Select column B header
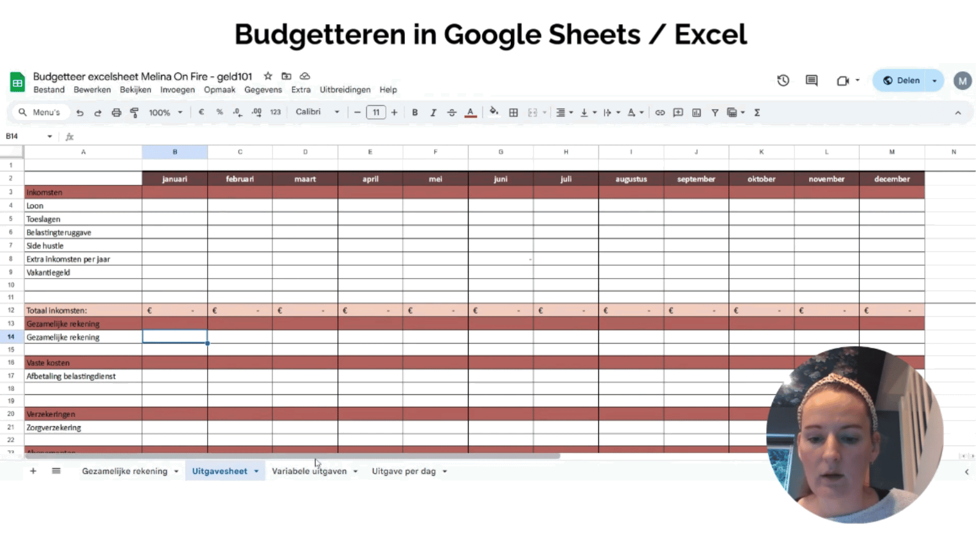 point(175,152)
